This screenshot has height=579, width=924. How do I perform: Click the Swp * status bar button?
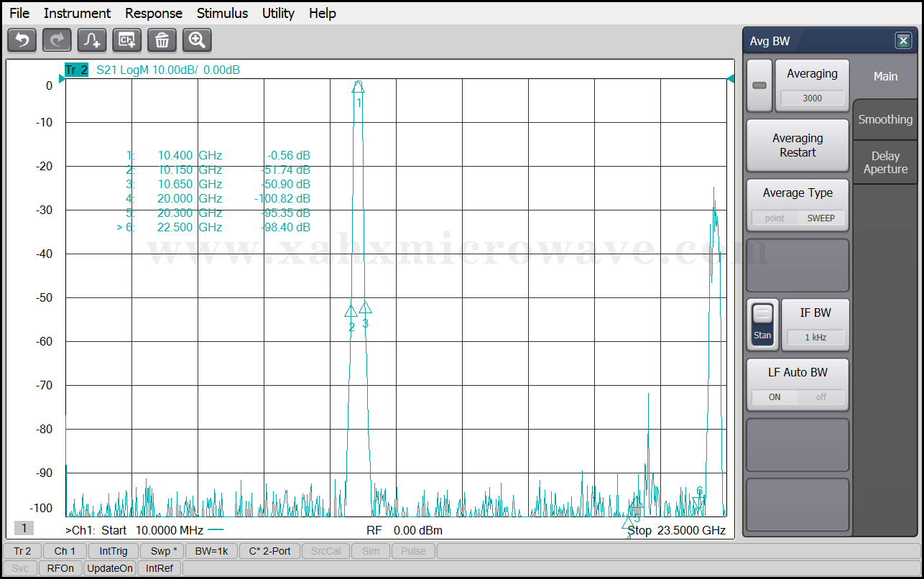click(x=162, y=551)
